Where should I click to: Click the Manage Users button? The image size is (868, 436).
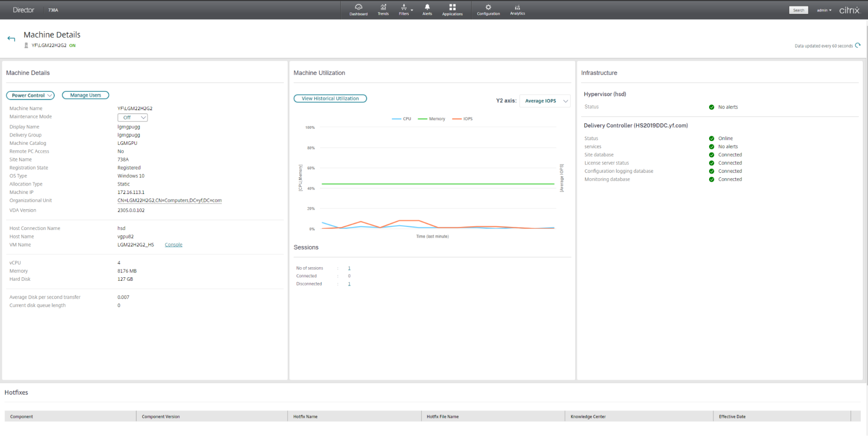86,95
